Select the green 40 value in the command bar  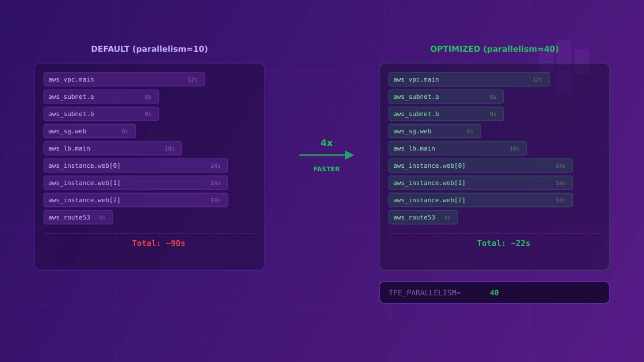(494, 292)
